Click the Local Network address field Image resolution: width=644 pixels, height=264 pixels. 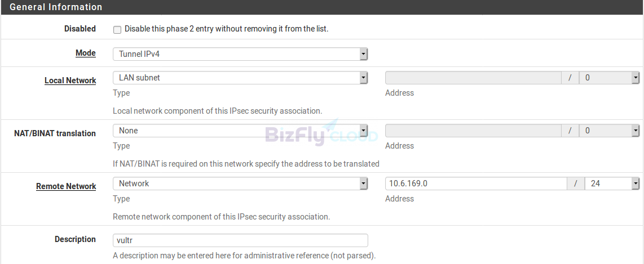[x=473, y=78]
